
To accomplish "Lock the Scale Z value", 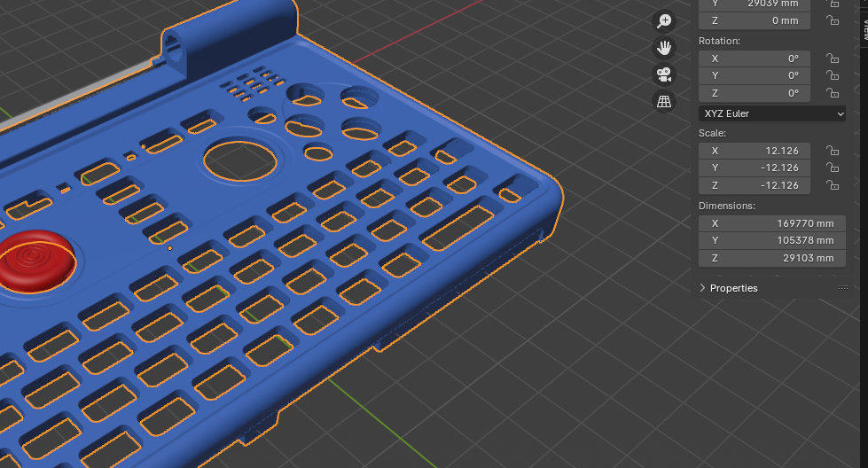I will 832,186.
